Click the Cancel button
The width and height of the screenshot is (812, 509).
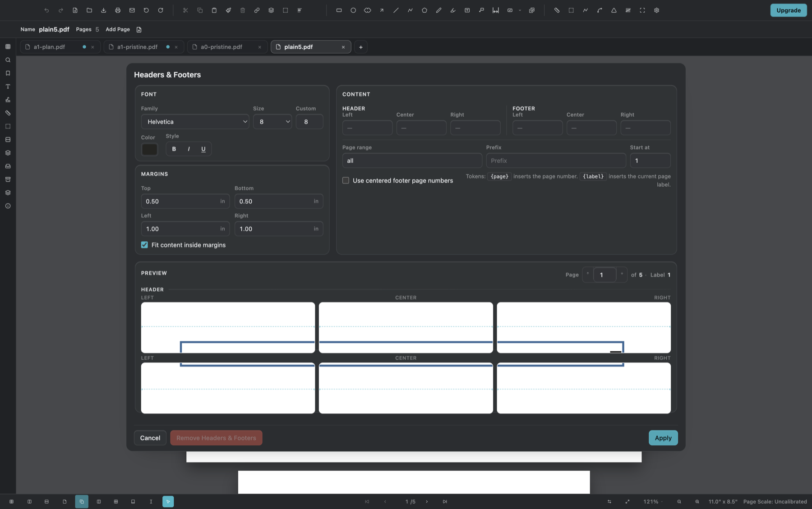click(150, 438)
